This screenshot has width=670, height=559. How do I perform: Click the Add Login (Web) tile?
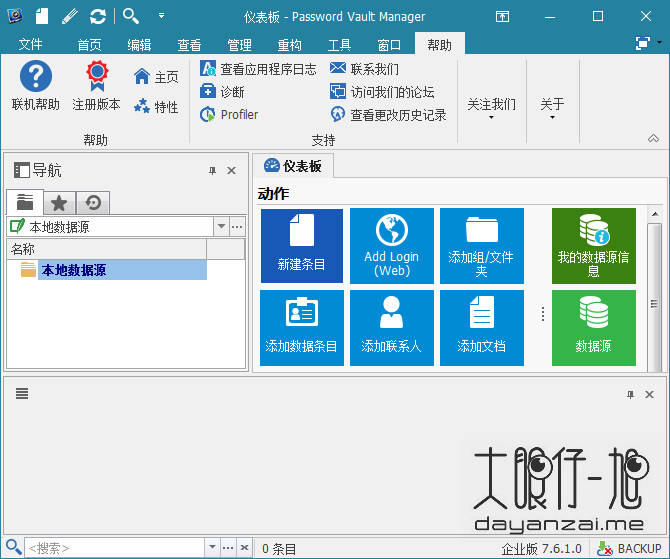pyautogui.click(x=391, y=246)
